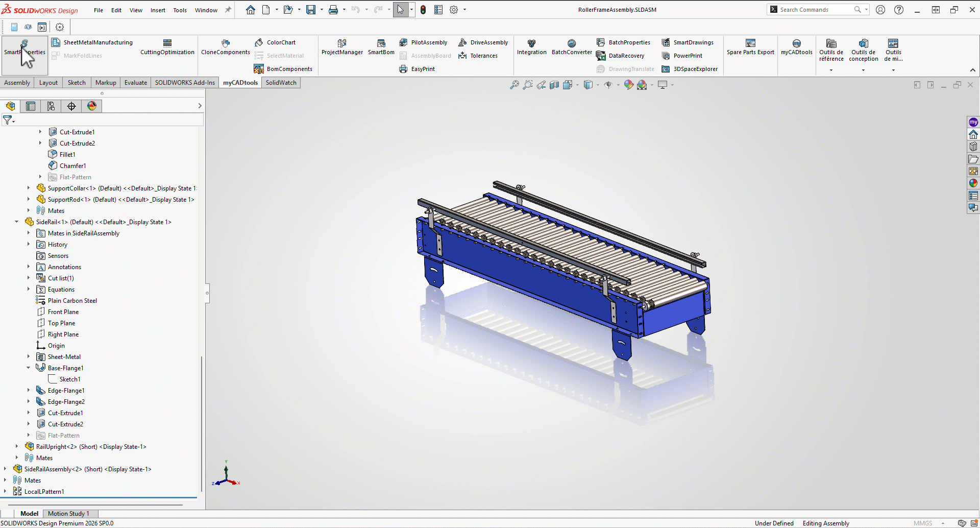This screenshot has width=980, height=528.
Task: Collapse the SideRail<1> tree node
Action: click(x=17, y=222)
